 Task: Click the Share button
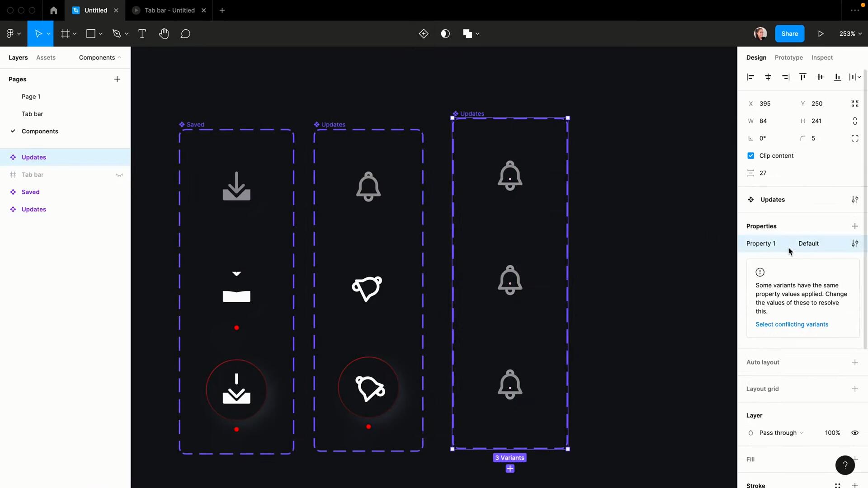point(789,34)
